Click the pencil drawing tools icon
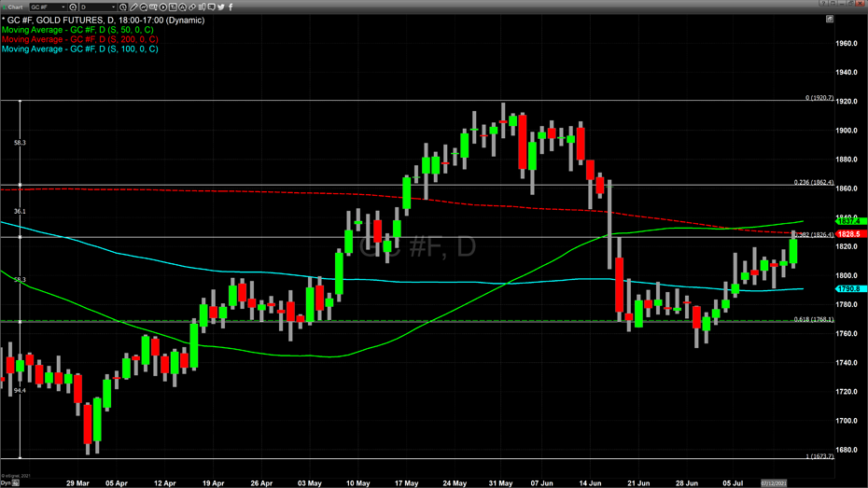Viewport: 868px width, 488px height. click(x=133, y=7)
